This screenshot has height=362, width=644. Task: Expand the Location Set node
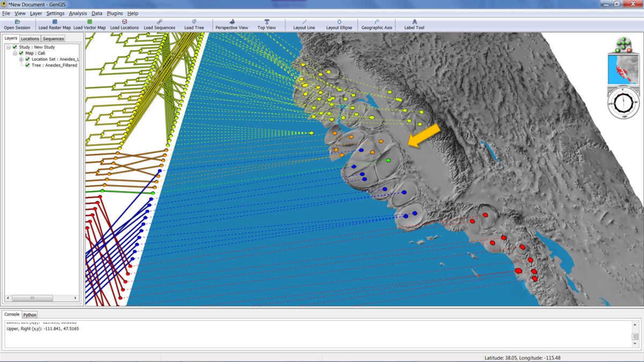coord(21,59)
